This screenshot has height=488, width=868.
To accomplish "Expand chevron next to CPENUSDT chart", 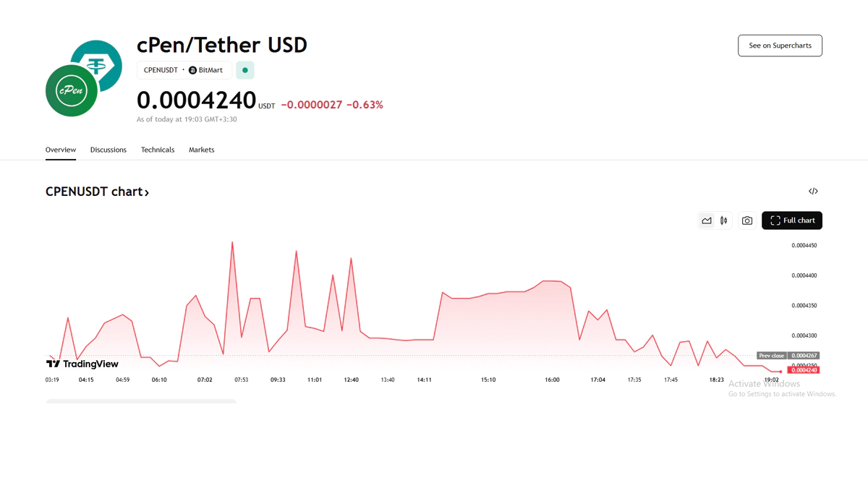I will [147, 192].
